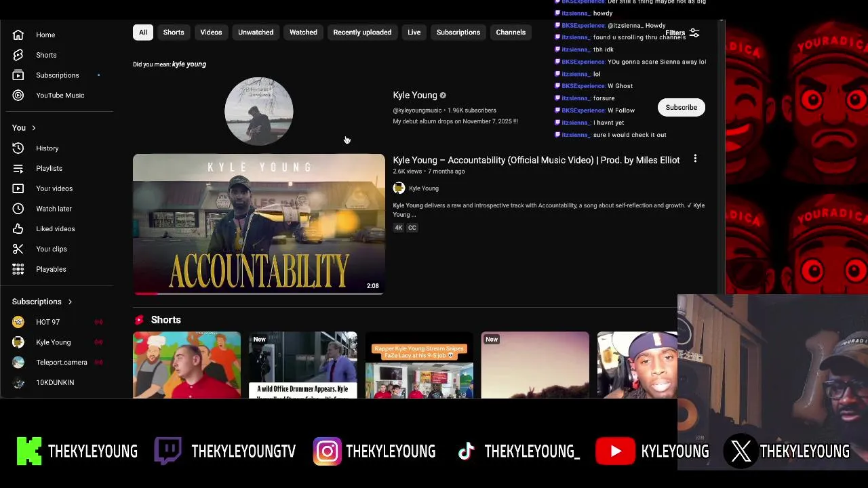Click the small Kyle Young uploader avatar
Screen dimensions: 868x488
pyautogui.click(x=399, y=188)
